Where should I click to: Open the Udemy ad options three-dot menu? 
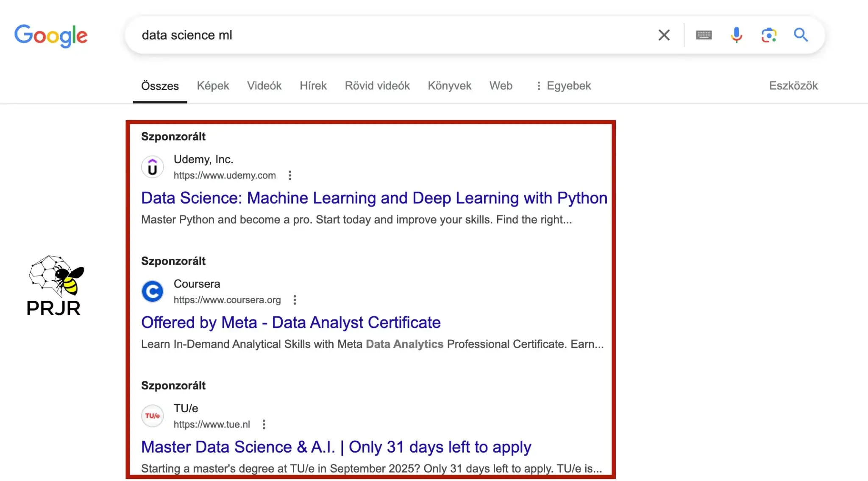[290, 176]
